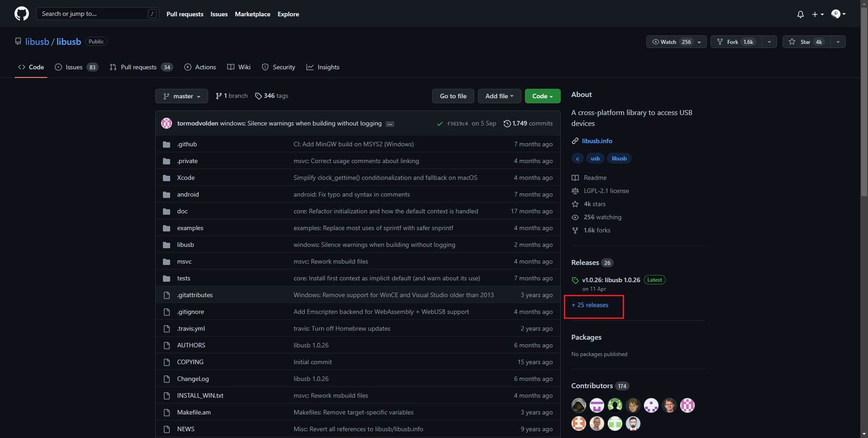Open the .github folder

point(187,144)
